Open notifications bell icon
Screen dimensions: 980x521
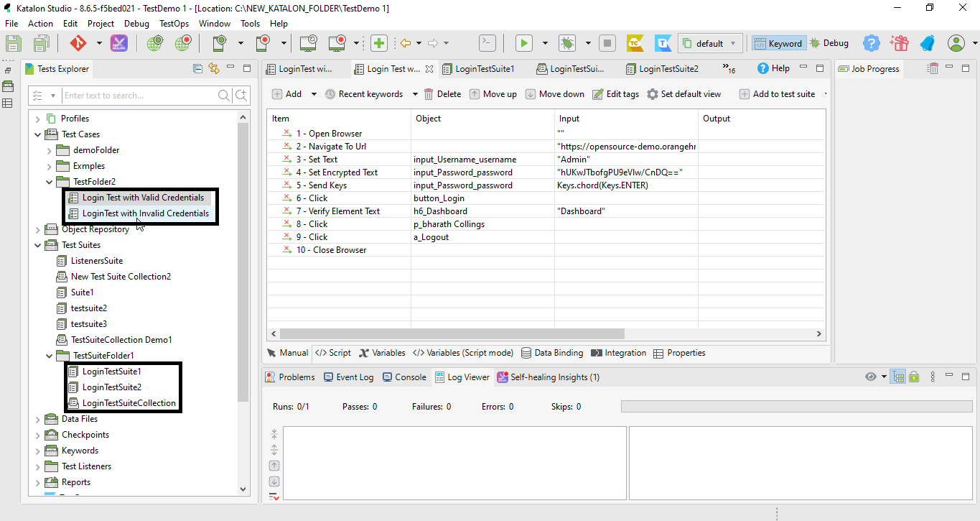click(x=927, y=43)
